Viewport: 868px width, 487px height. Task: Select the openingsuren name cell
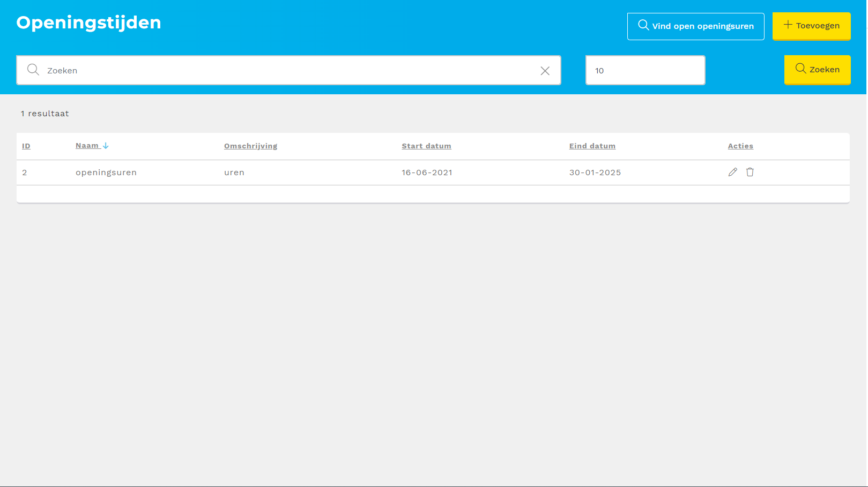pos(106,173)
